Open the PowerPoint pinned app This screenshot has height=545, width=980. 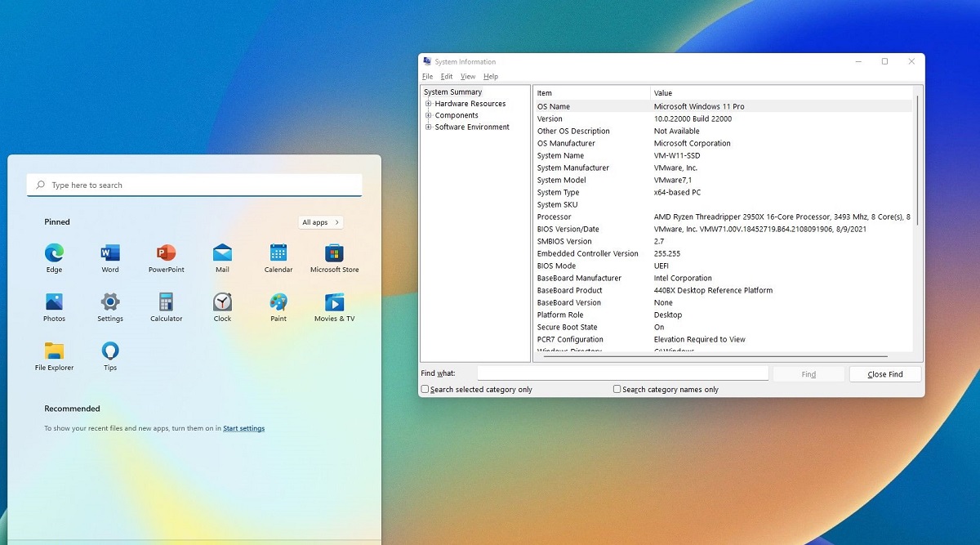tap(166, 254)
